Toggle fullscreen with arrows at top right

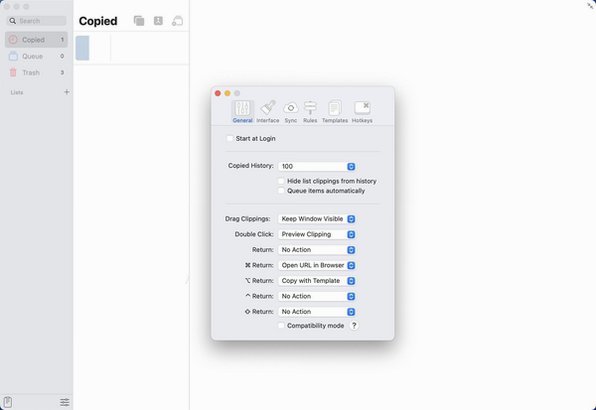(x=591, y=5)
